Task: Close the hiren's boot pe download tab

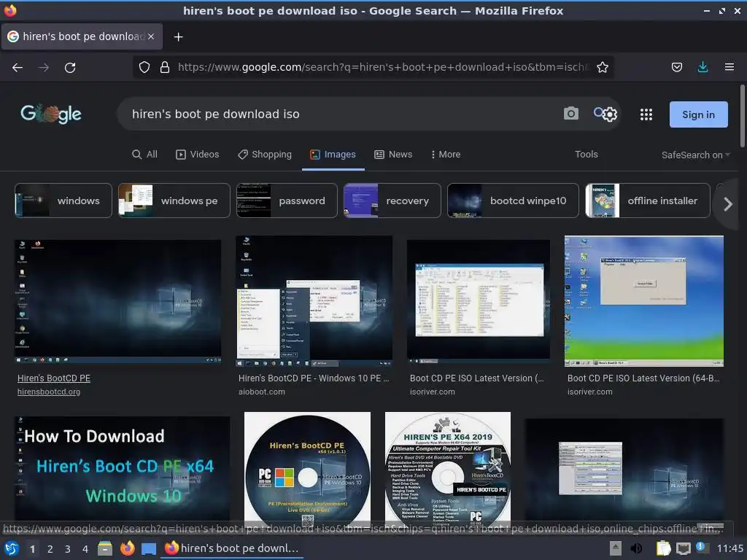Action: (x=151, y=36)
